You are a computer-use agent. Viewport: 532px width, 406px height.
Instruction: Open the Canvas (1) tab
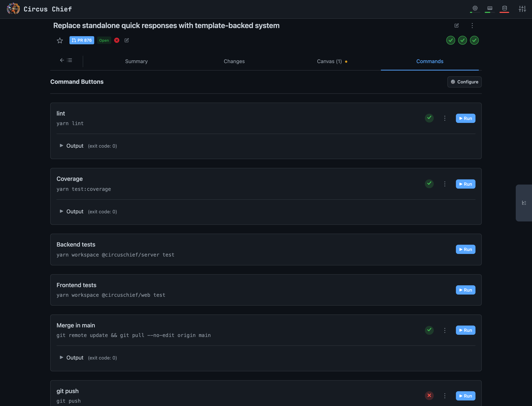pos(332,61)
